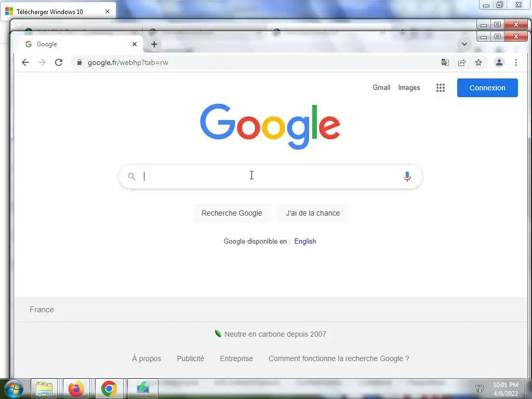Go back with the browser back arrow
Image resolution: width=532 pixels, height=399 pixels.
point(25,62)
